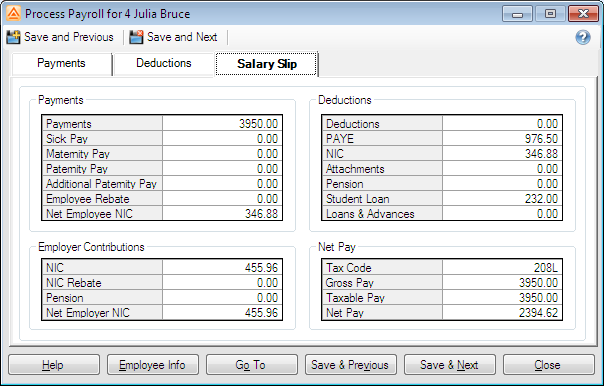Open Employee Info

coord(153,364)
